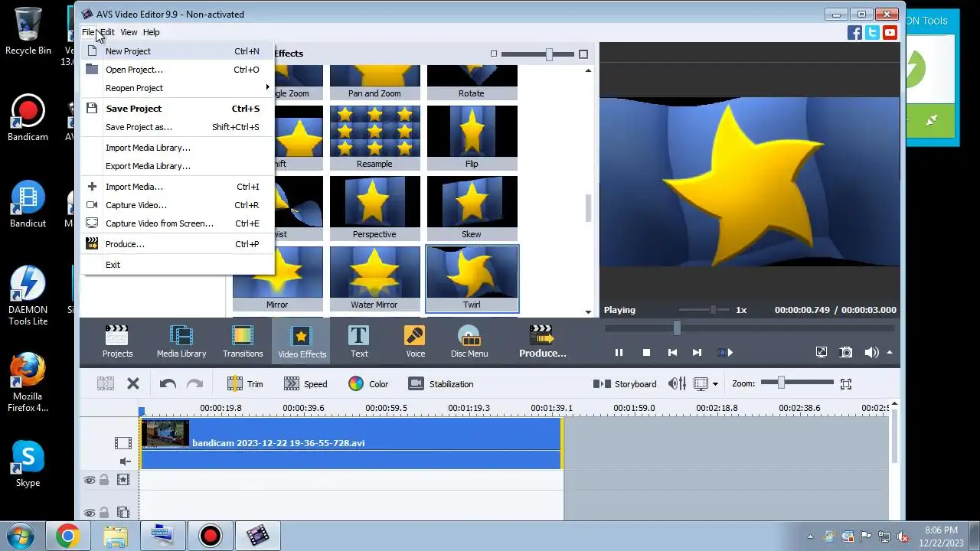Image resolution: width=980 pixels, height=551 pixels.
Task: Open the Trim tool
Action: [245, 383]
